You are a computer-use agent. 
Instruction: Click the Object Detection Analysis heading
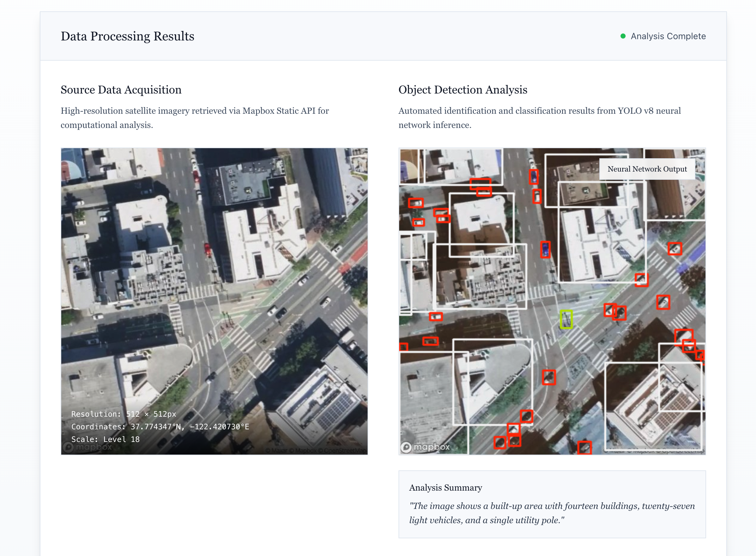point(463,89)
